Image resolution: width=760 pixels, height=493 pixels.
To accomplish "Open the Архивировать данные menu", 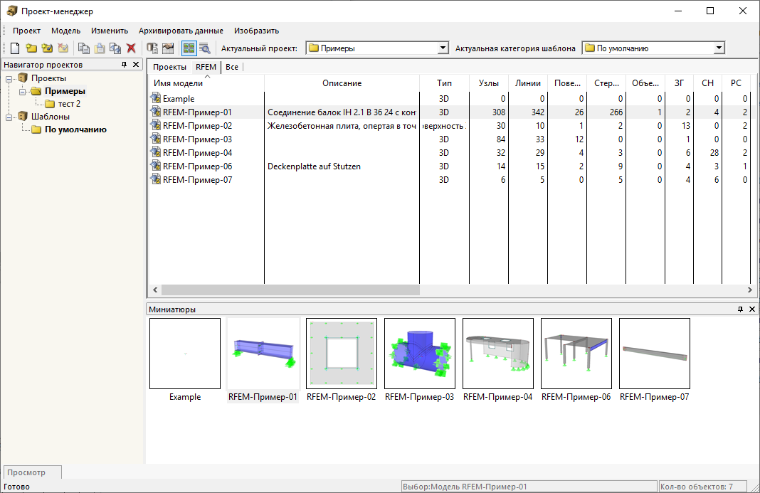I will point(181,31).
